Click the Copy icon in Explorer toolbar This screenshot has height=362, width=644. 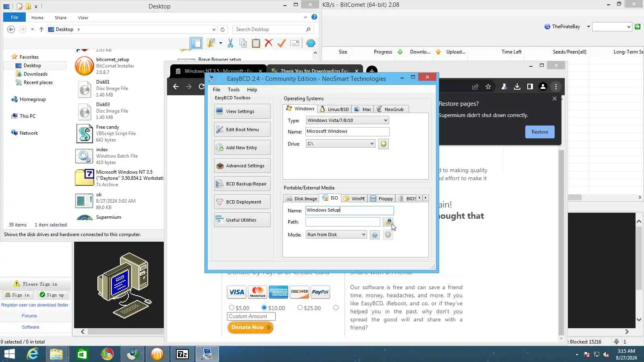pyautogui.click(x=243, y=43)
